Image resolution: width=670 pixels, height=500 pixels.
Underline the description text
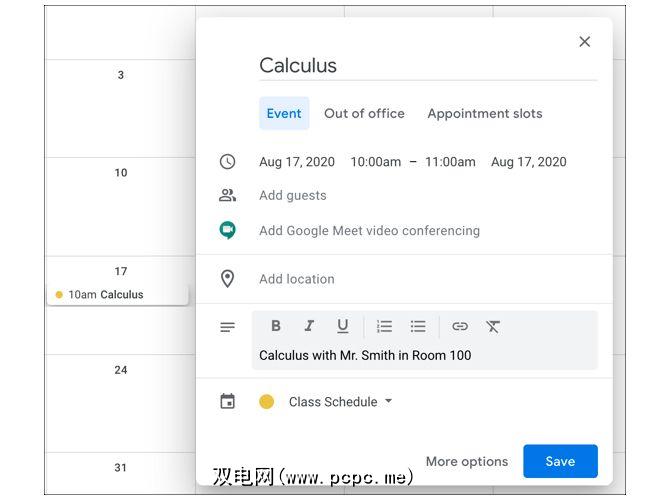pyautogui.click(x=343, y=326)
